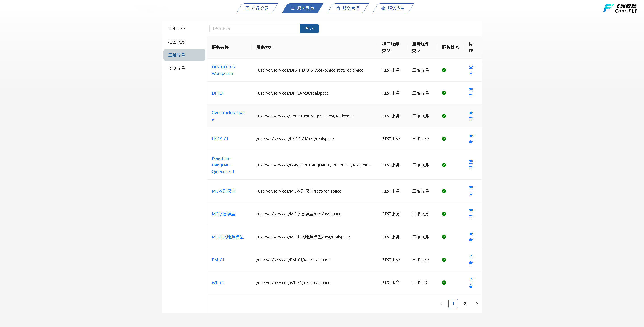Image resolution: width=644 pixels, height=327 pixels.
Task: Click the status icon in MC地质模型 row
Action: (444, 191)
